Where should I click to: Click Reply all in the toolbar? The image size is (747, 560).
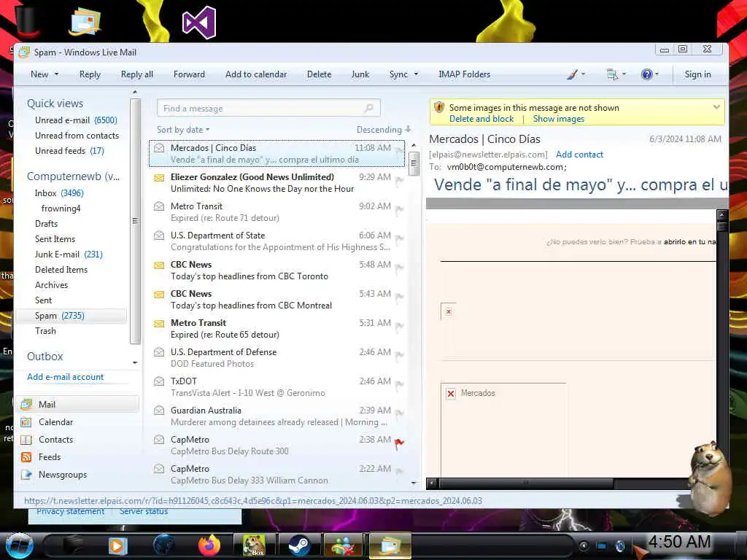(x=136, y=74)
